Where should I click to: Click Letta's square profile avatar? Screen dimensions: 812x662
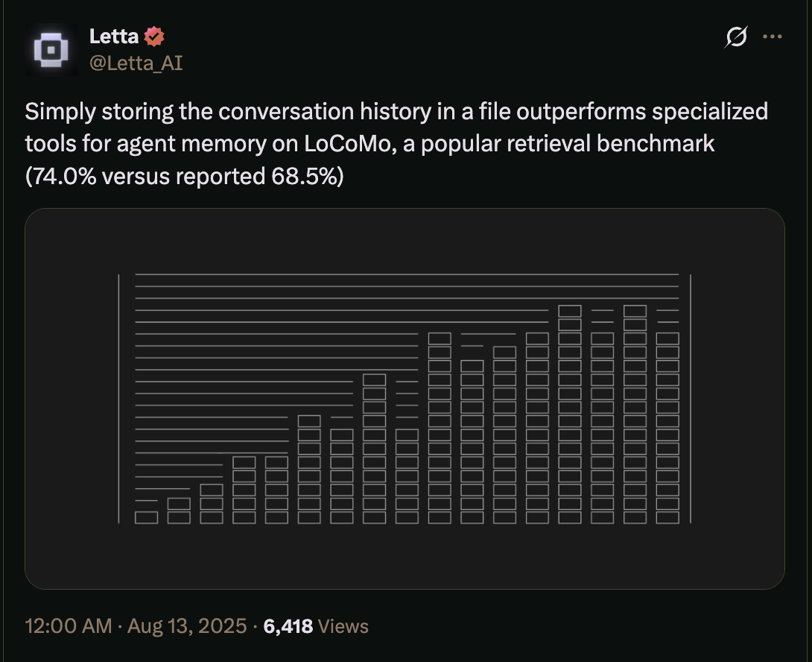pos(51,50)
